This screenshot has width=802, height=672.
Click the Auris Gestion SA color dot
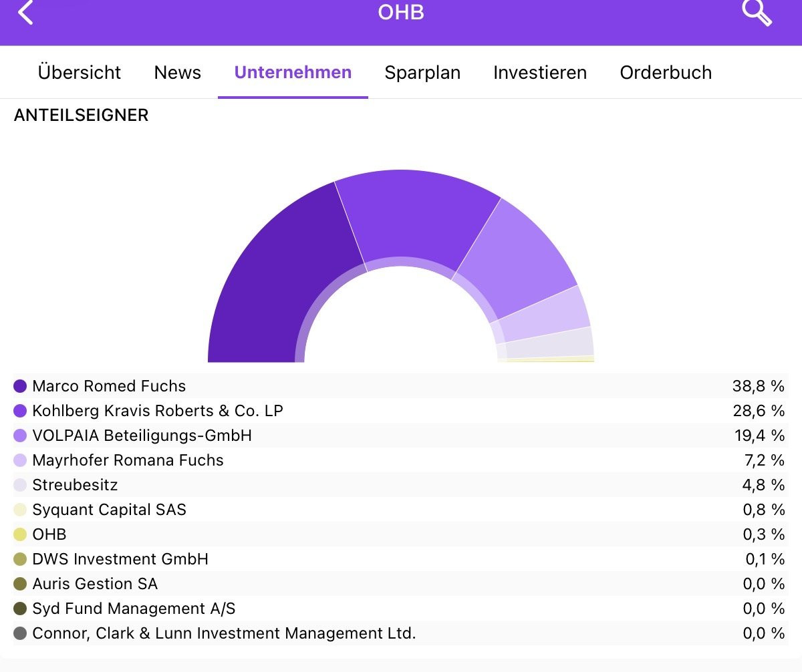tap(19, 584)
